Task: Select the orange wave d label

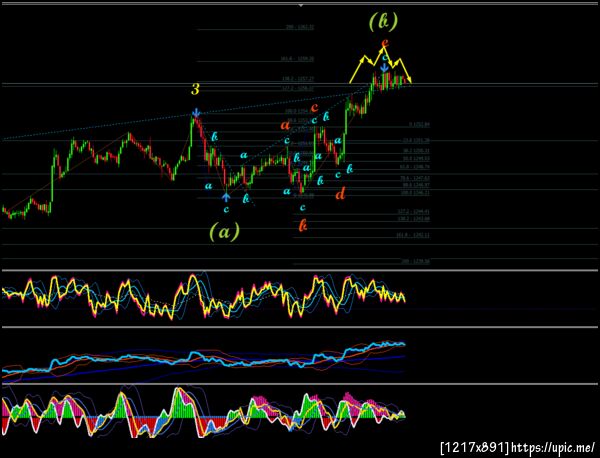Action: [x=340, y=194]
